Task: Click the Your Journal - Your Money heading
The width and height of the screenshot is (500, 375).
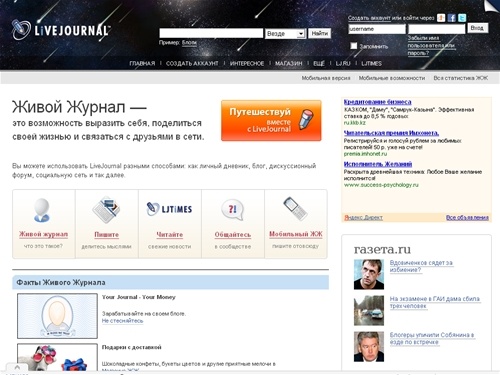Action: click(x=139, y=297)
